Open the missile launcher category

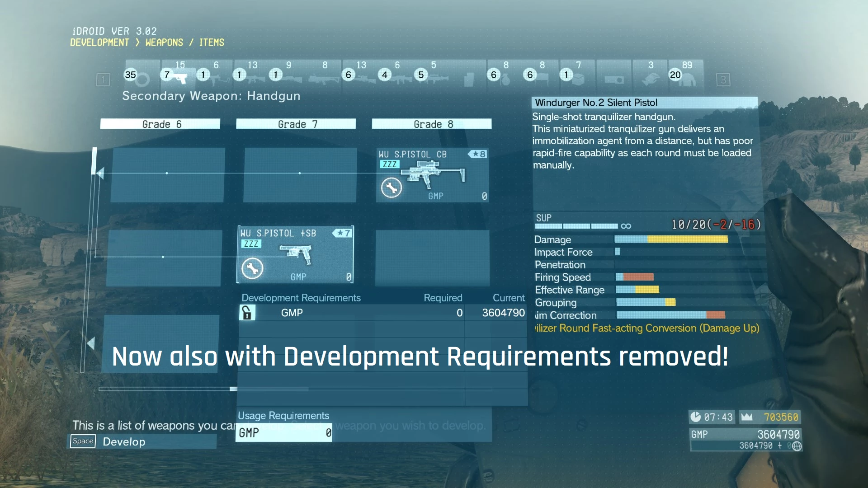pyautogui.click(x=433, y=74)
